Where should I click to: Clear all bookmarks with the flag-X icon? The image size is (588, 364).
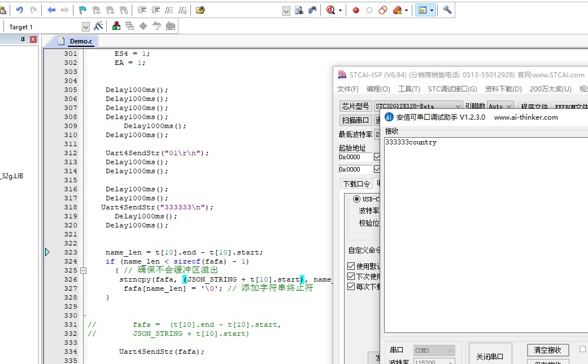coord(123,10)
